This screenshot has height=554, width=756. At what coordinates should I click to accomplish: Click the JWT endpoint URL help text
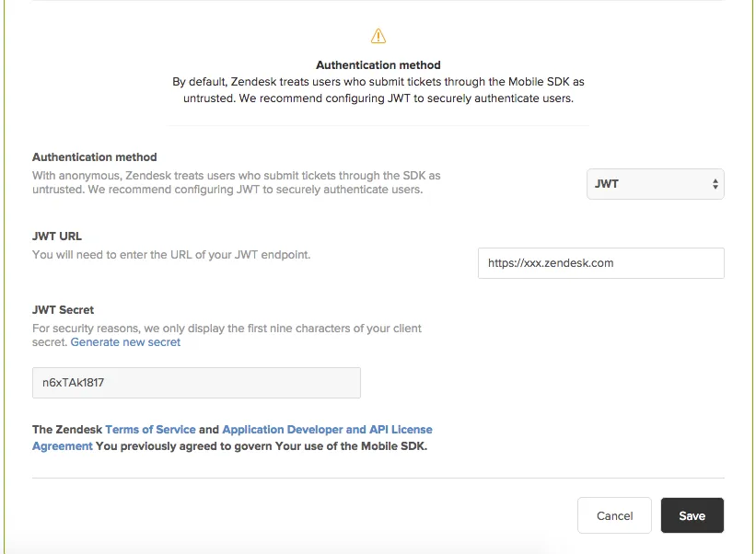point(171,255)
